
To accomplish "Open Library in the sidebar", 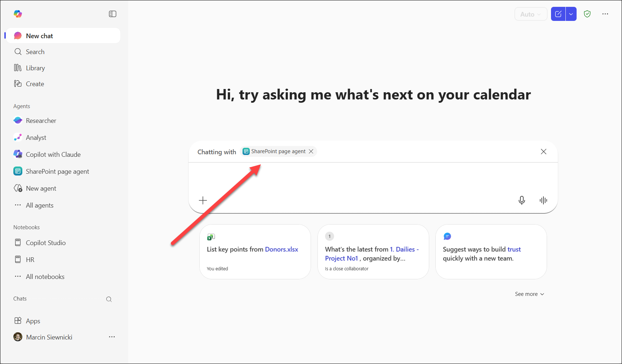I will [35, 68].
